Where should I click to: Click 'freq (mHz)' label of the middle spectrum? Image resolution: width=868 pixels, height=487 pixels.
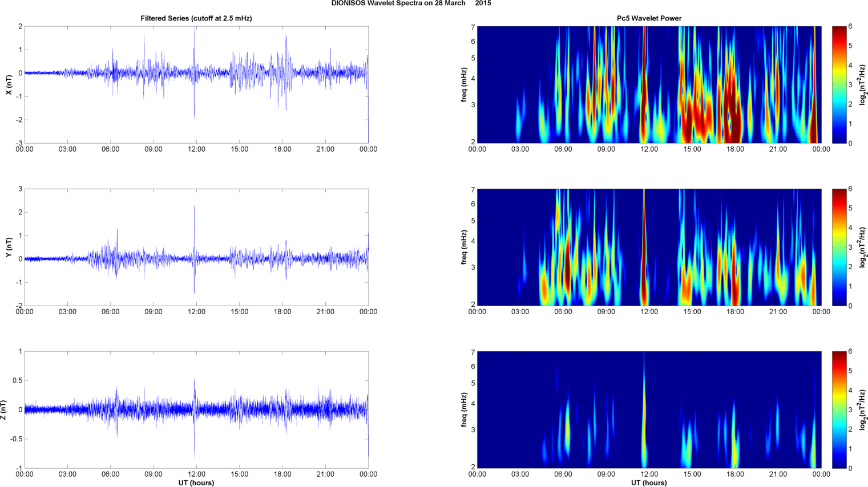[x=465, y=247]
